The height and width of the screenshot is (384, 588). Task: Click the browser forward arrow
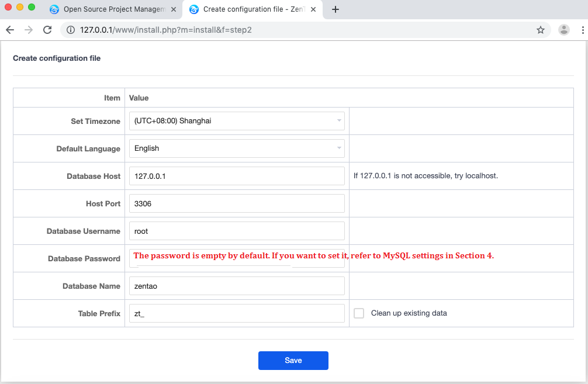point(29,30)
